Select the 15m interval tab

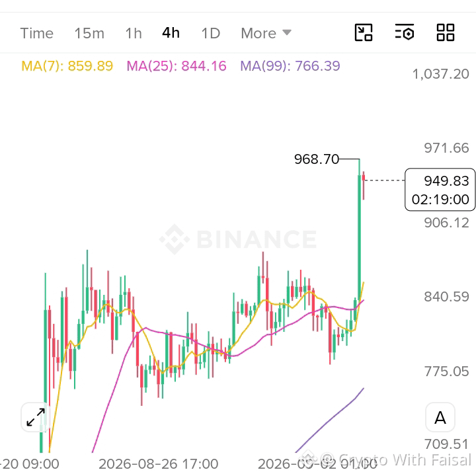coord(89,33)
